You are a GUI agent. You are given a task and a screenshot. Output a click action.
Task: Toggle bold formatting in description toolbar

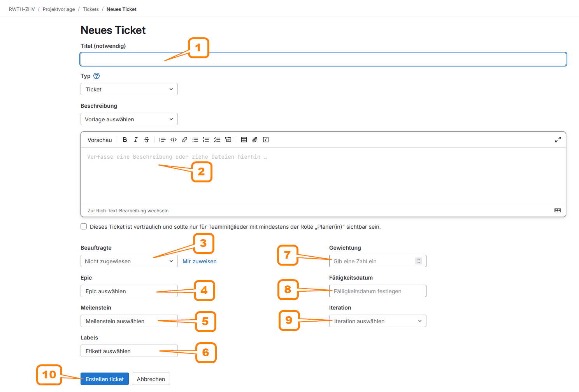(x=125, y=140)
